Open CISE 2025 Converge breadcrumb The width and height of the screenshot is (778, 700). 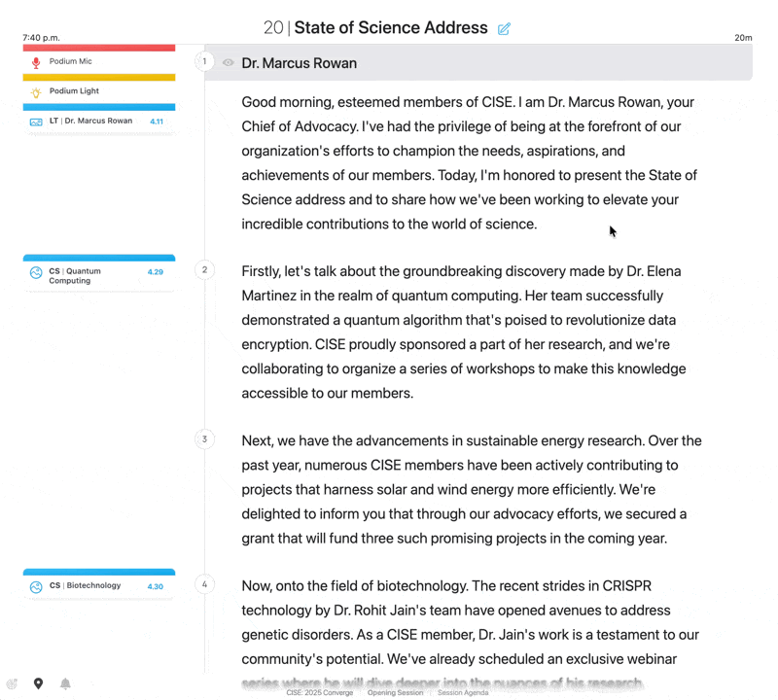click(320, 693)
